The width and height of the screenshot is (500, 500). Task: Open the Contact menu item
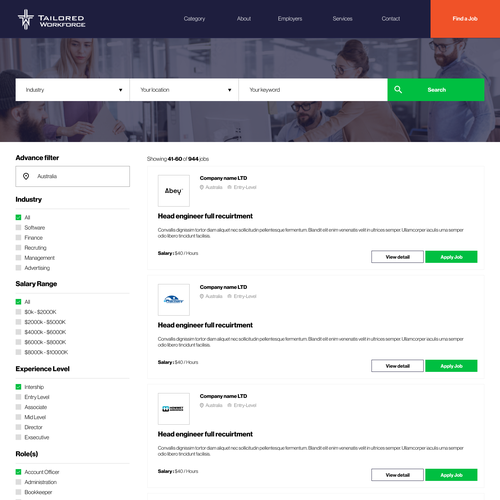[391, 19]
